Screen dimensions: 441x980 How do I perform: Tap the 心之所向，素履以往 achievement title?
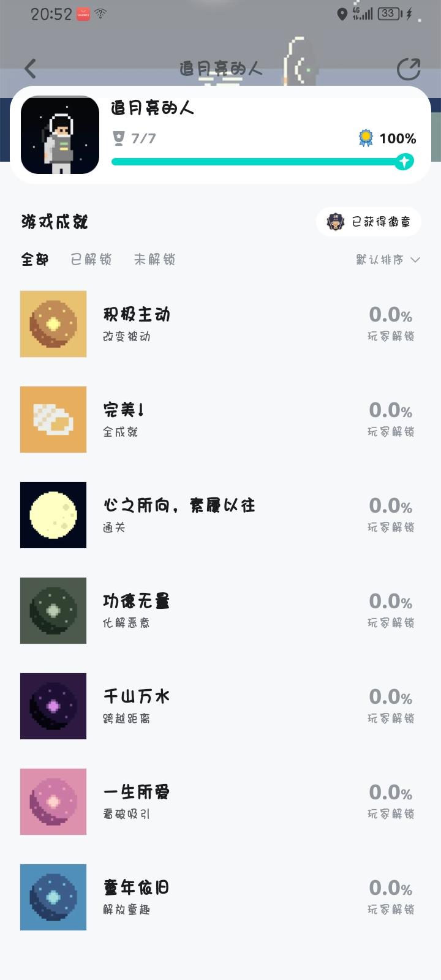tap(179, 506)
